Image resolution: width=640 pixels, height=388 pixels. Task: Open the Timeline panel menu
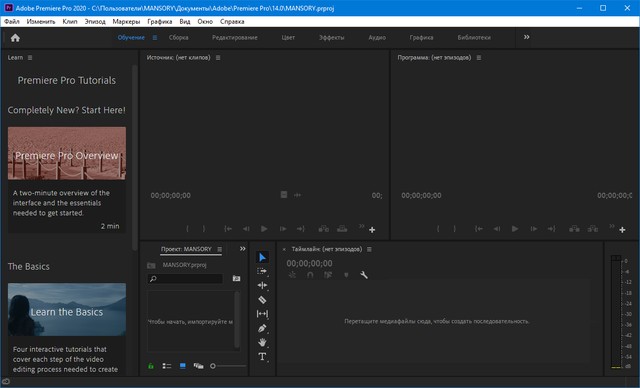[x=369, y=249]
